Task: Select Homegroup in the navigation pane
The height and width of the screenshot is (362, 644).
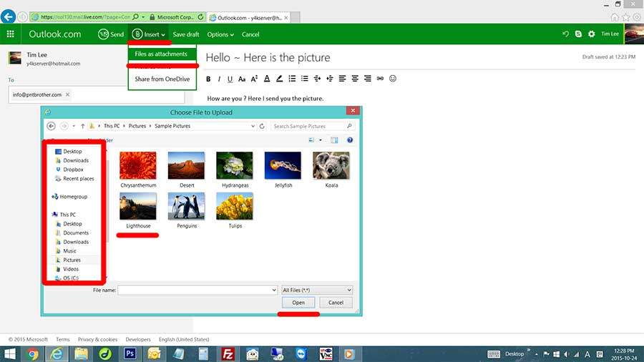Action: tap(69, 197)
